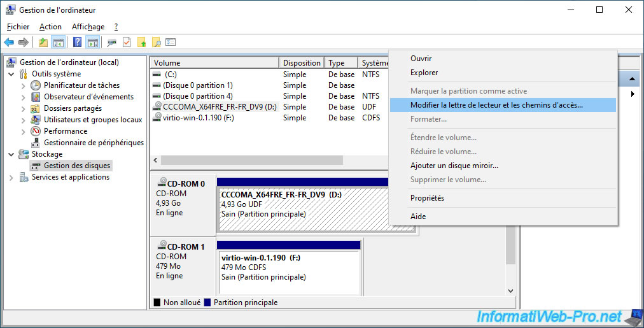Click the blue question mark Help icon
The height and width of the screenshot is (328, 644).
point(77,42)
